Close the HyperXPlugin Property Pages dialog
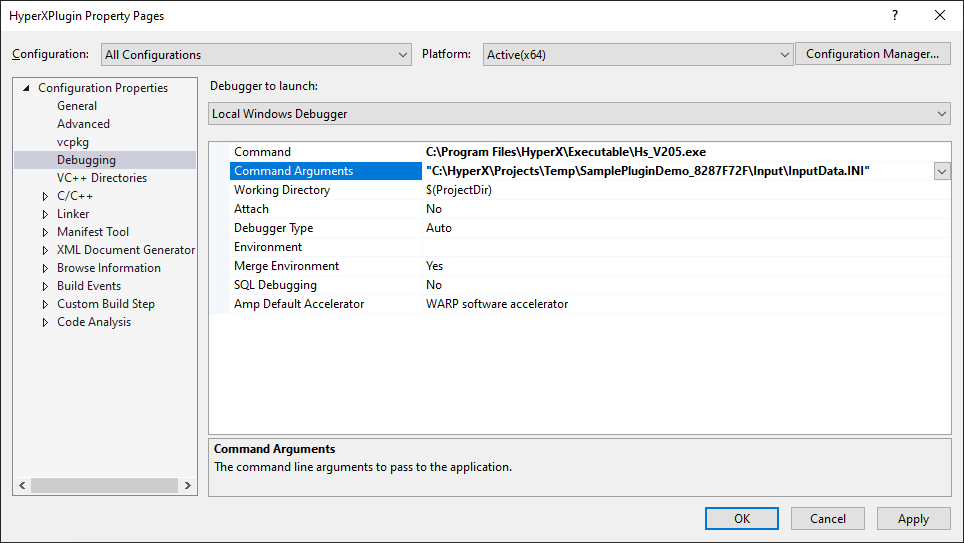 click(939, 15)
